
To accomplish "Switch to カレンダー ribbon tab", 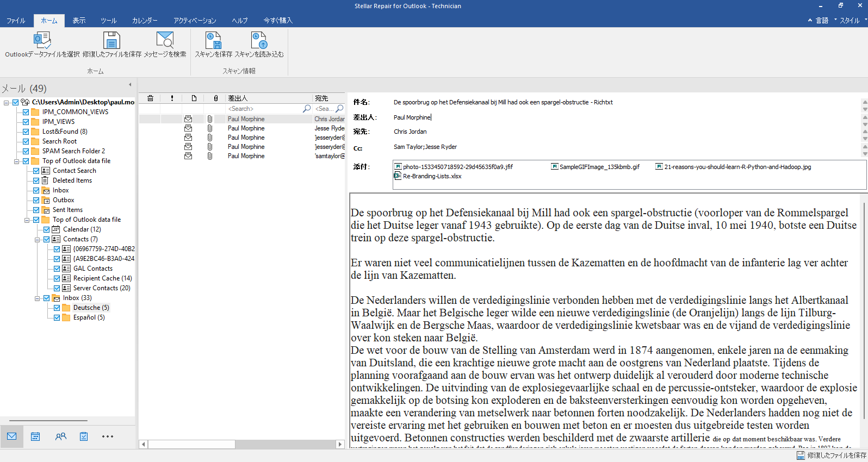I will click(x=145, y=21).
